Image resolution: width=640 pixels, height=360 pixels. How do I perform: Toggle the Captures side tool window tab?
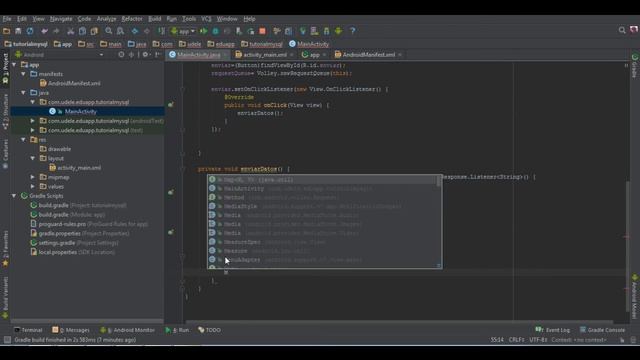point(5,154)
